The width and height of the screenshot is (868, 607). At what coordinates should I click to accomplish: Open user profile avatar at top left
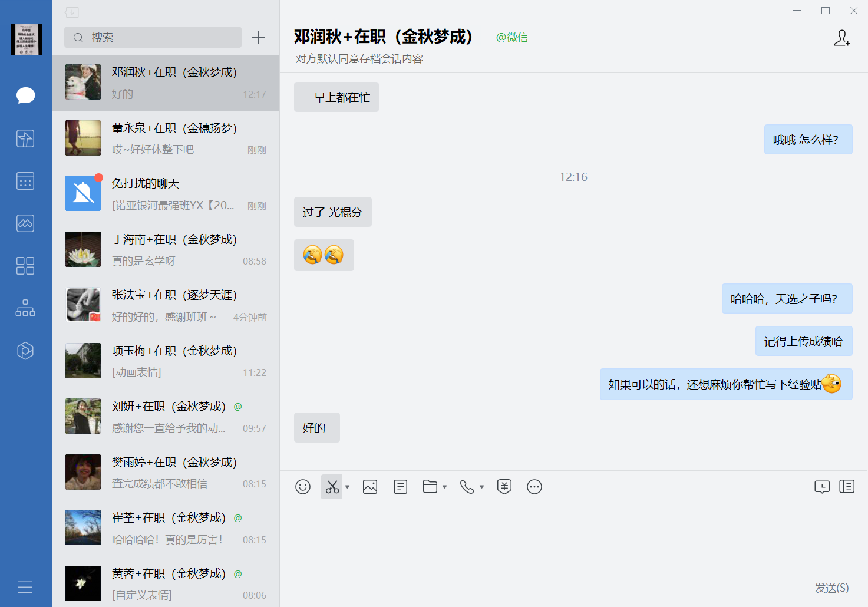point(27,39)
